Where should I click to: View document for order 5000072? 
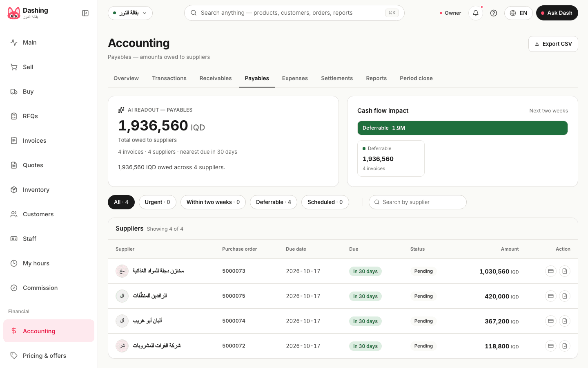(x=565, y=346)
